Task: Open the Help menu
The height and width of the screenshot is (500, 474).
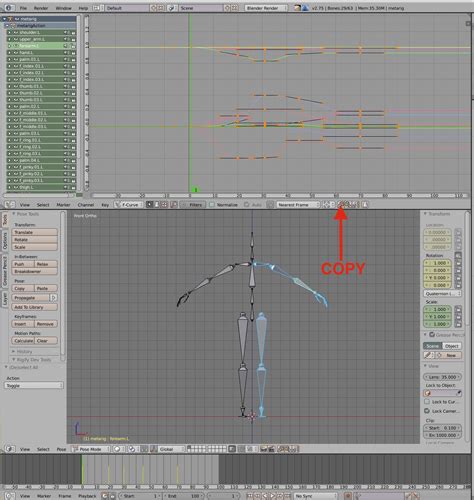Action: tap(83, 8)
